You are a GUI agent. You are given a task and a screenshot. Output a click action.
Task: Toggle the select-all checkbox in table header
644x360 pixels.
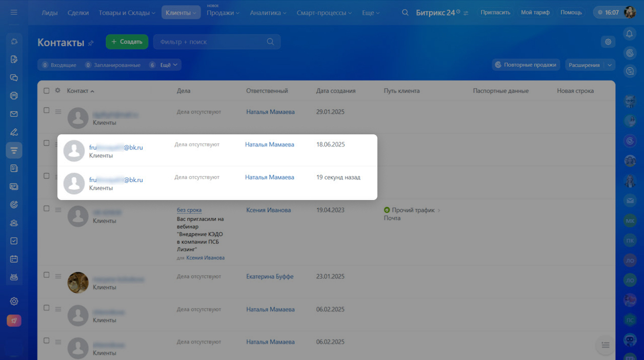tap(47, 91)
